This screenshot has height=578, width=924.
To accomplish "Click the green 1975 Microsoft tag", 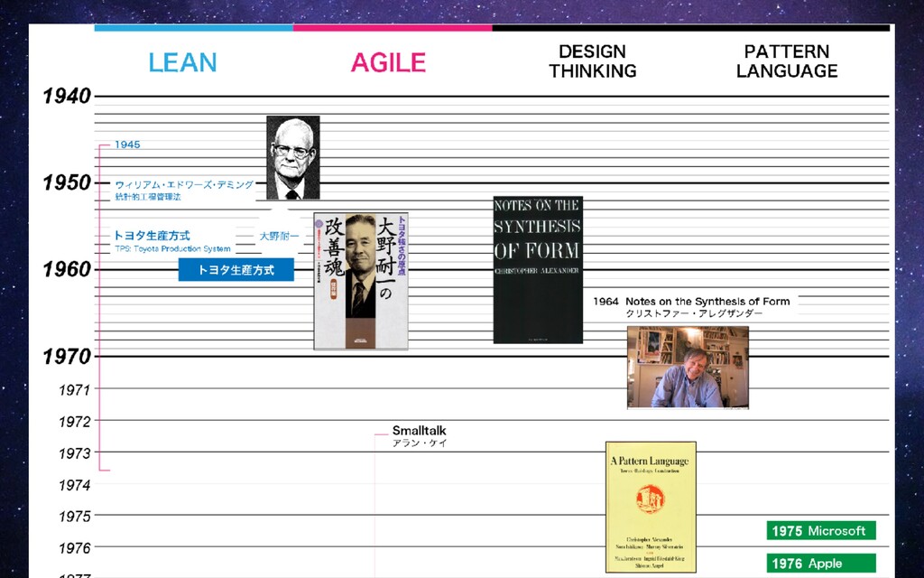I will pyautogui.click(x=821, y=531).
